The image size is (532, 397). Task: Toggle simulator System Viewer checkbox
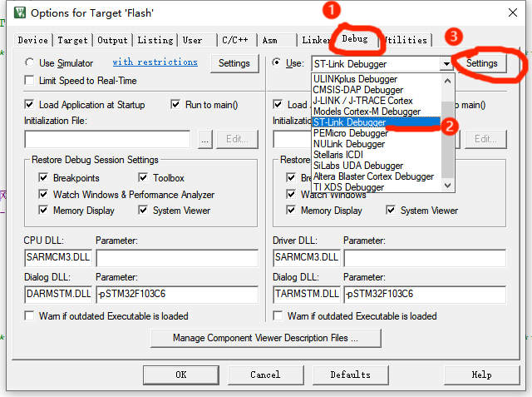[143, 211]
